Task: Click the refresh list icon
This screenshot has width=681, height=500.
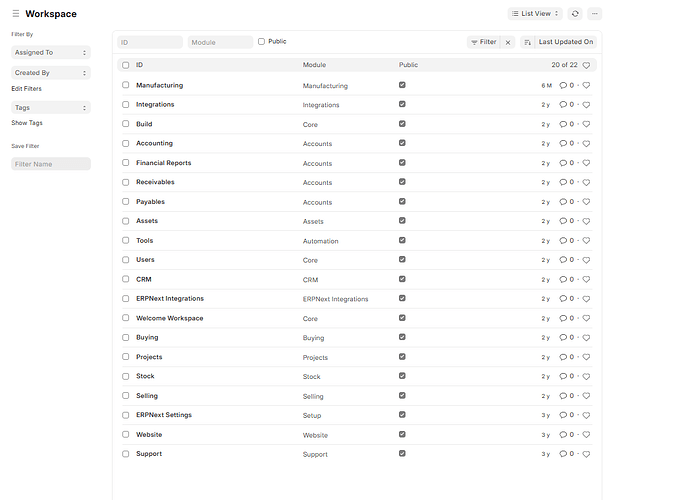Action: pyautogui.click(x=575, y=13)
